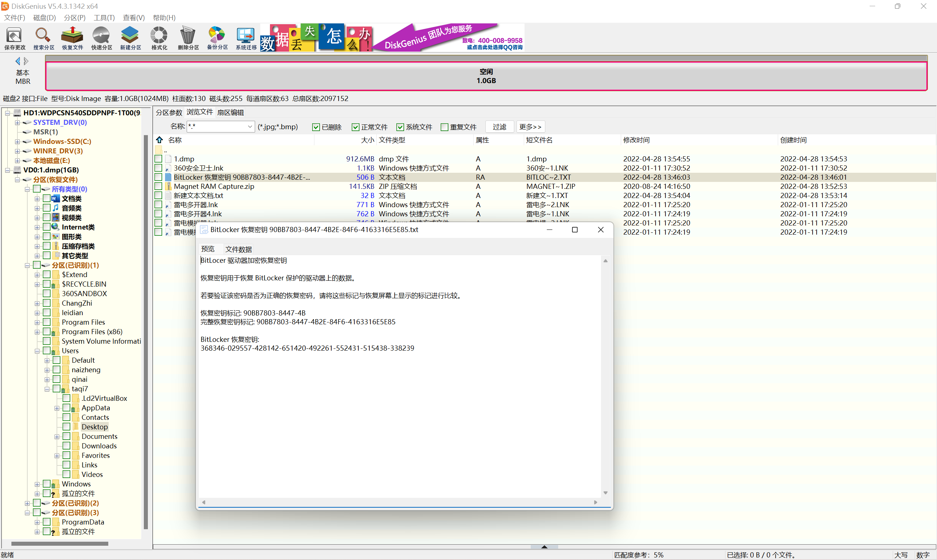This screenshot has height=560, width=937.
Task: Click the Word icon of 文档类 category
Action: coord(56,198)
